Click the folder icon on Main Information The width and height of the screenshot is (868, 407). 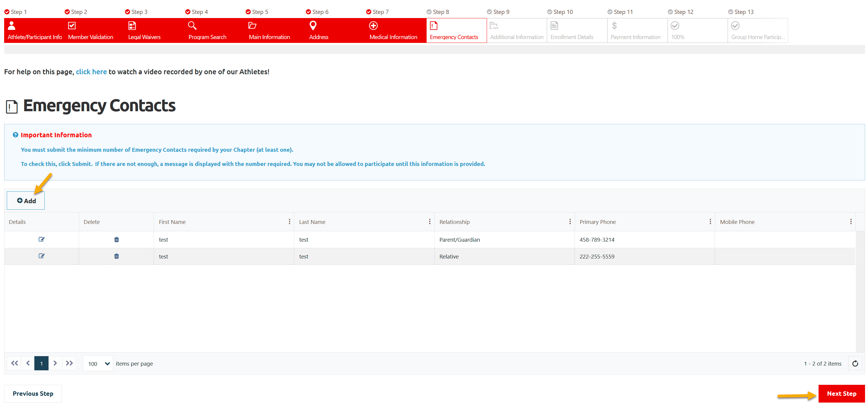(x=253, y=25)
